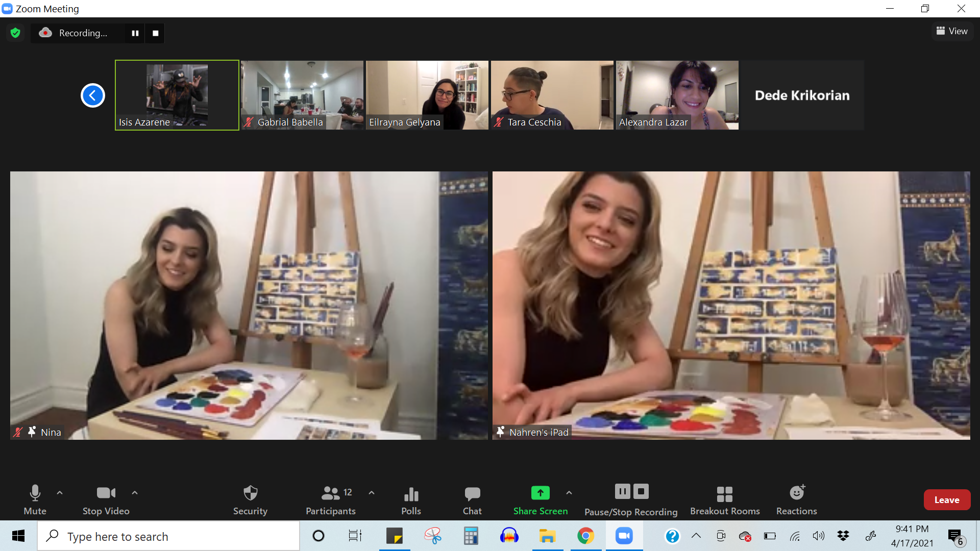Select Eilrayna Gelyana video thumbnail
The width and height of the screenshot is (980, 551).
click(427, 95)
